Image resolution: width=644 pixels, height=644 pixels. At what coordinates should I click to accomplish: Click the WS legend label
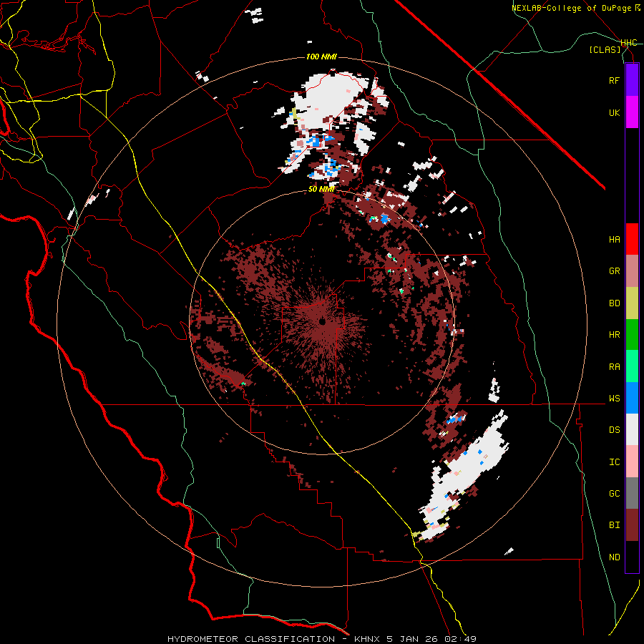coord(614,399)
